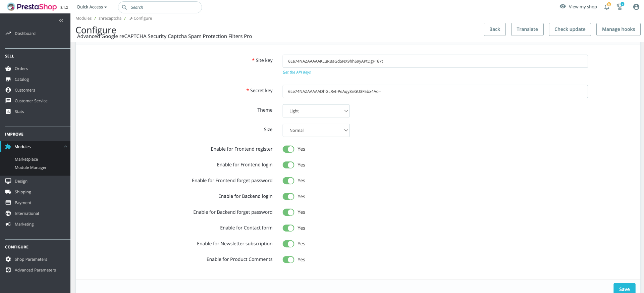Click the Shop Parameters gear icon

click(8, 259)
